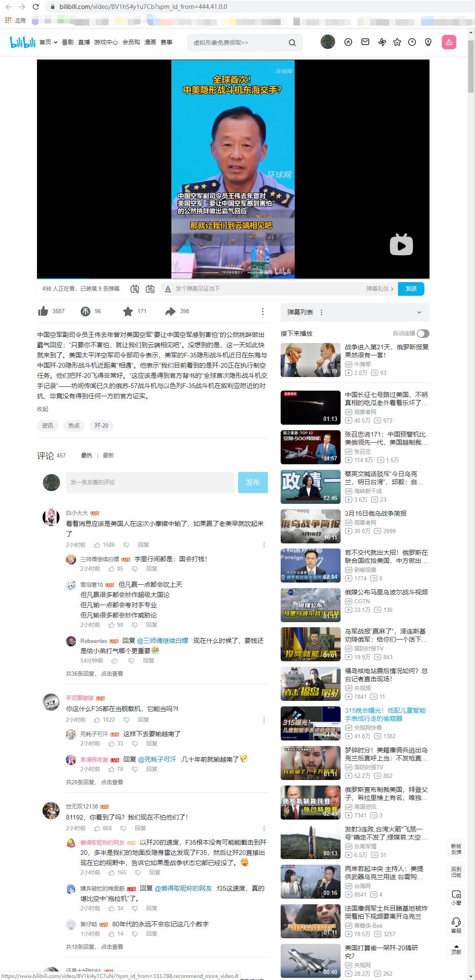Click the 歼-20 tag link
The width and height of the screenshot is (475, 980).
tap(101, 426)
